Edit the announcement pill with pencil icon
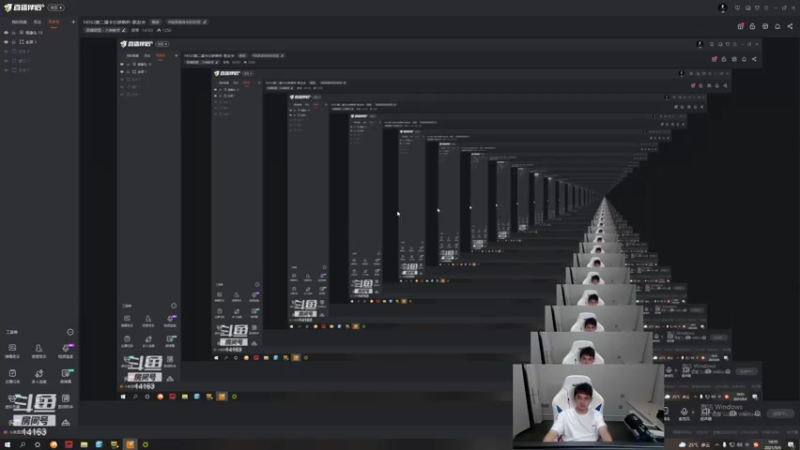 187,22
